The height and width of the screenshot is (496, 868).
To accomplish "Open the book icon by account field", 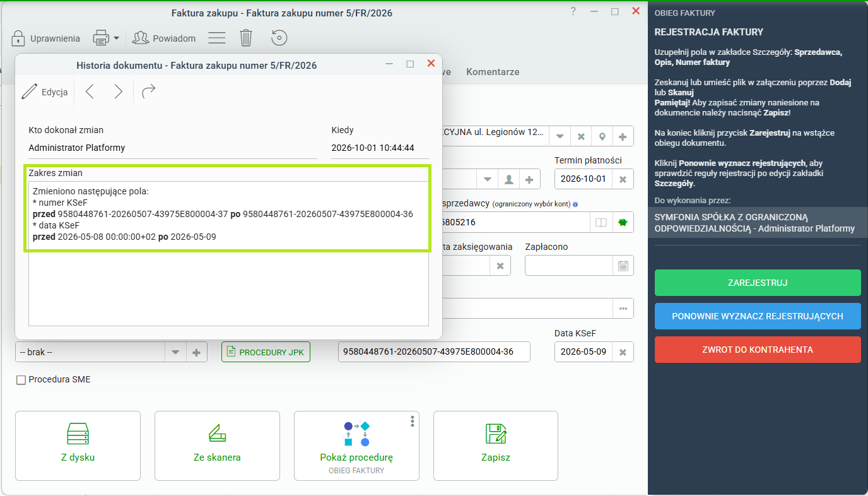I will 602,222.
